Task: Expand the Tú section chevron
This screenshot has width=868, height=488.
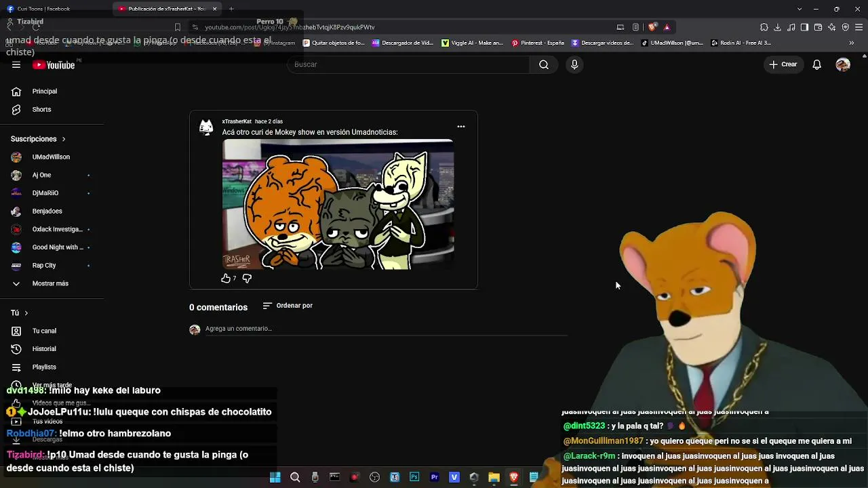Action: click(26, 313)
